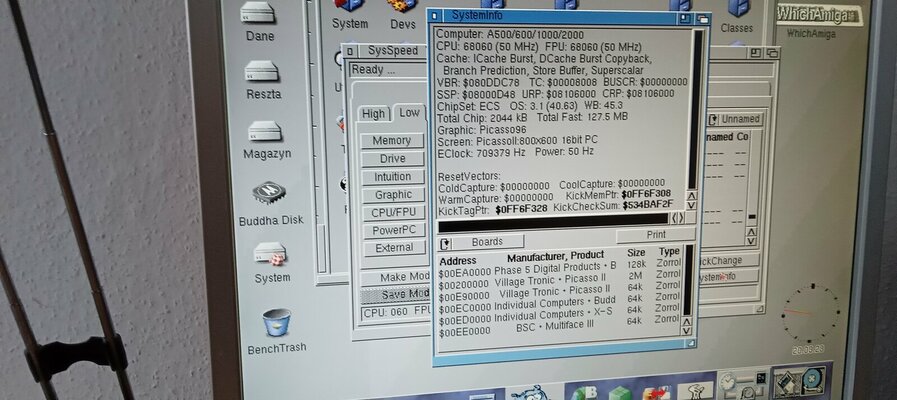Cycle the Unnamed selector in SysSpeed
897x400 pixels.
tap(735, 119)
